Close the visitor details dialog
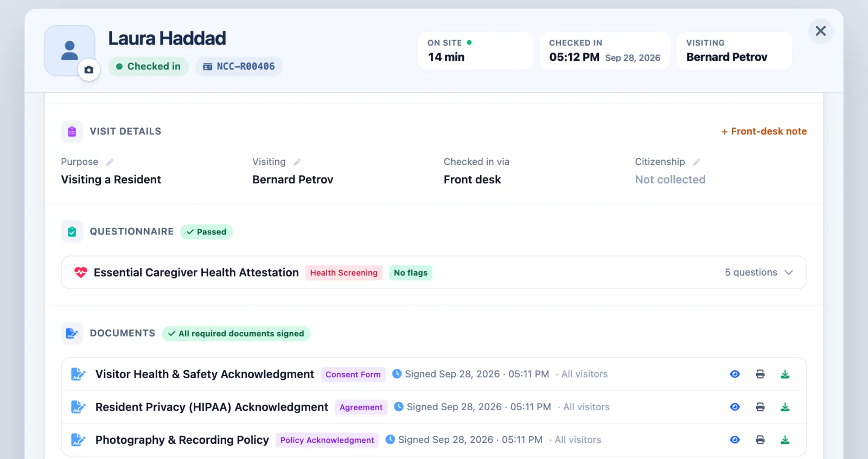This screenshot has height=459, width=868. click(x=820, y=31)
